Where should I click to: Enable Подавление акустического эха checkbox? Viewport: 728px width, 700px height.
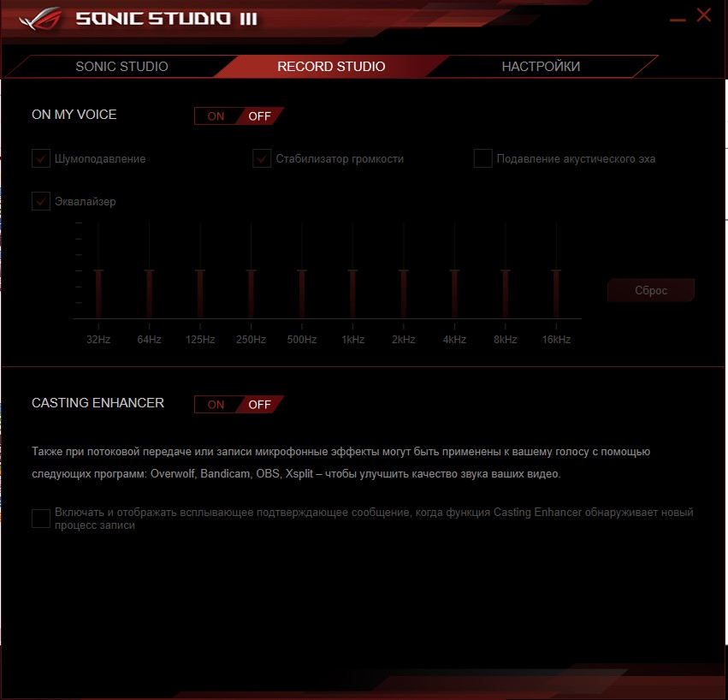click(482, 158)
